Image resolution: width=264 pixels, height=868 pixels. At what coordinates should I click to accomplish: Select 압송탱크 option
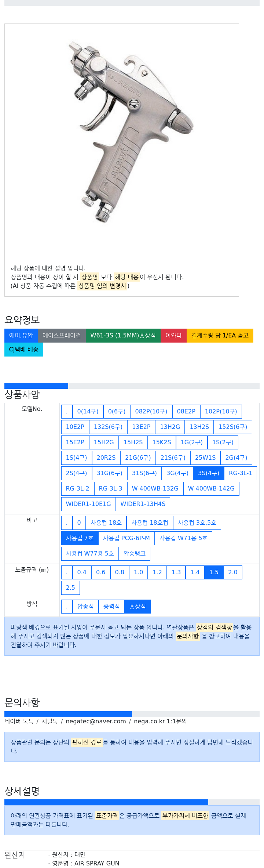click(135, 553)
